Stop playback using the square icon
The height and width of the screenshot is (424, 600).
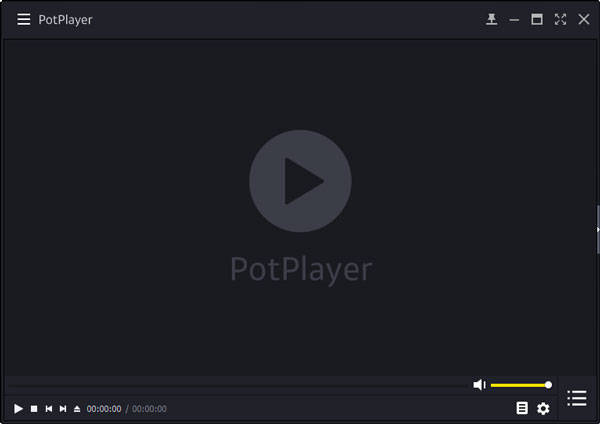click(x=34, y=409)
